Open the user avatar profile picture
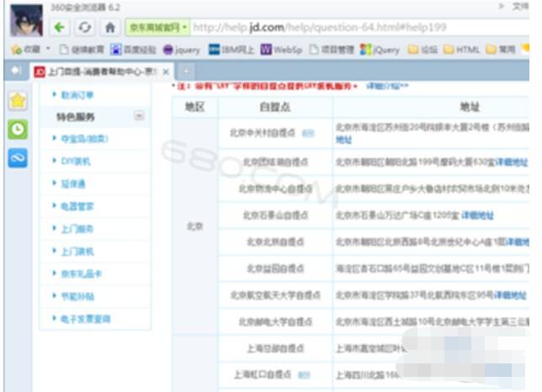 [x=27, y=20]
